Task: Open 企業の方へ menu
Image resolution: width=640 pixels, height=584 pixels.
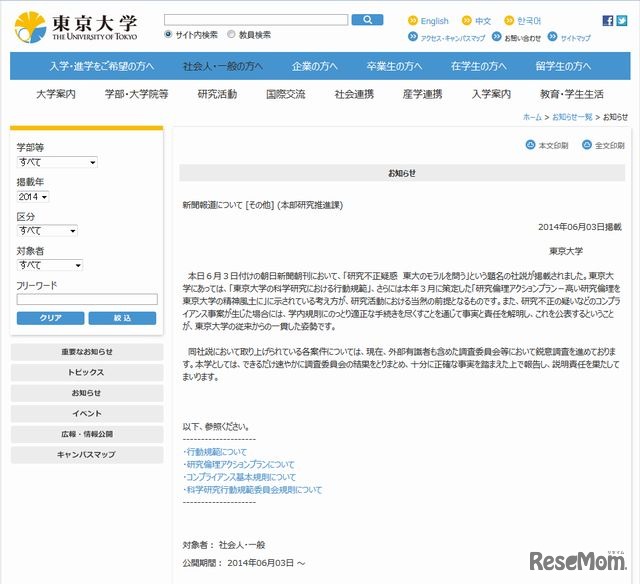Action: click(x=315, y=66)
